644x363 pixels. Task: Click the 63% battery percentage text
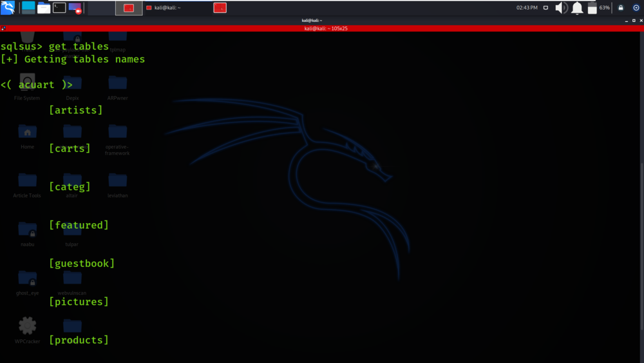(605, 7)
